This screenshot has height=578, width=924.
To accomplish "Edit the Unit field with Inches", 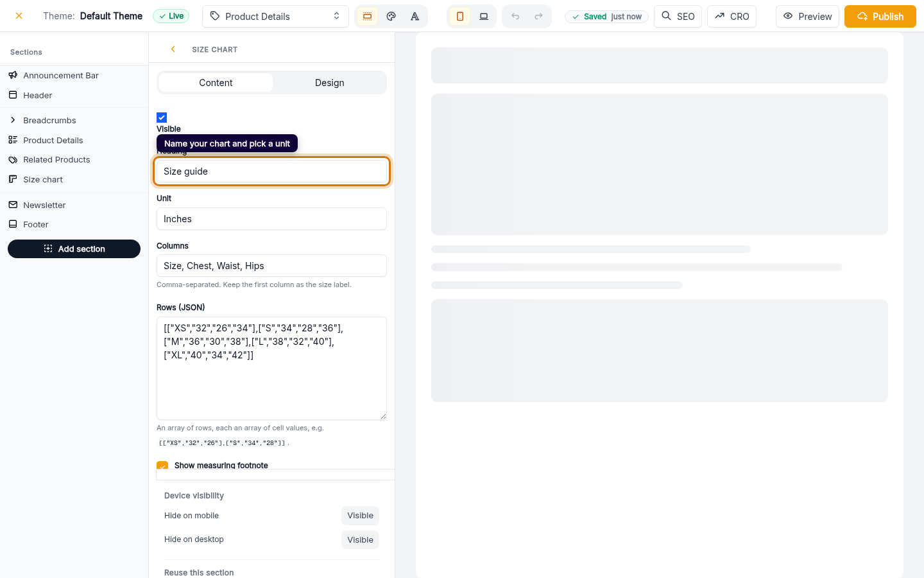I will pyautogui.click(x=271, y=219).
